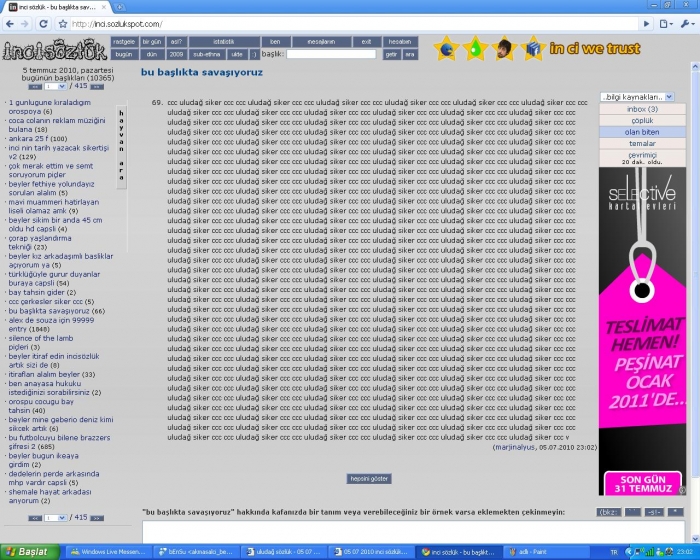This screenshot has height=560, width=700.
Task: Open author link marjinalyus
Action: [515, 447]
